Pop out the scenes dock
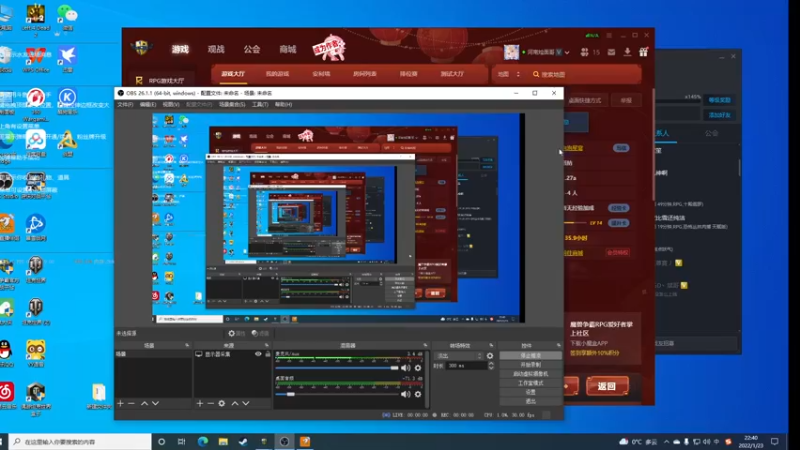 [187, 345]
